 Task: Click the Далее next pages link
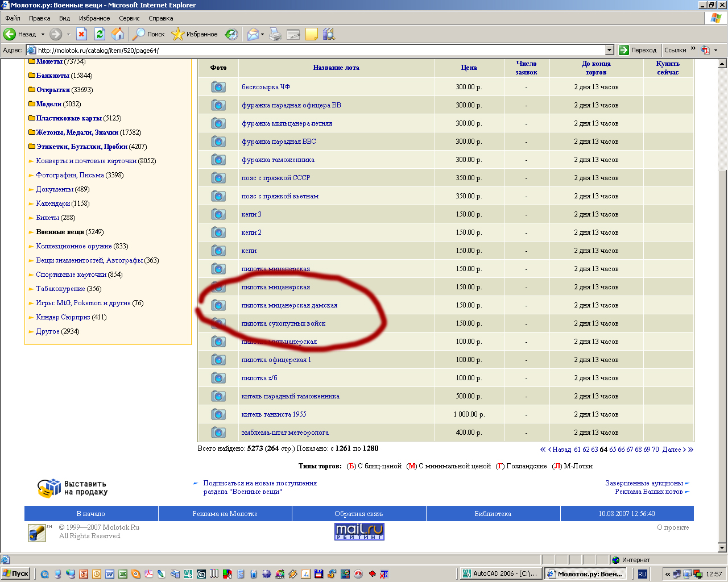(672, 450)
